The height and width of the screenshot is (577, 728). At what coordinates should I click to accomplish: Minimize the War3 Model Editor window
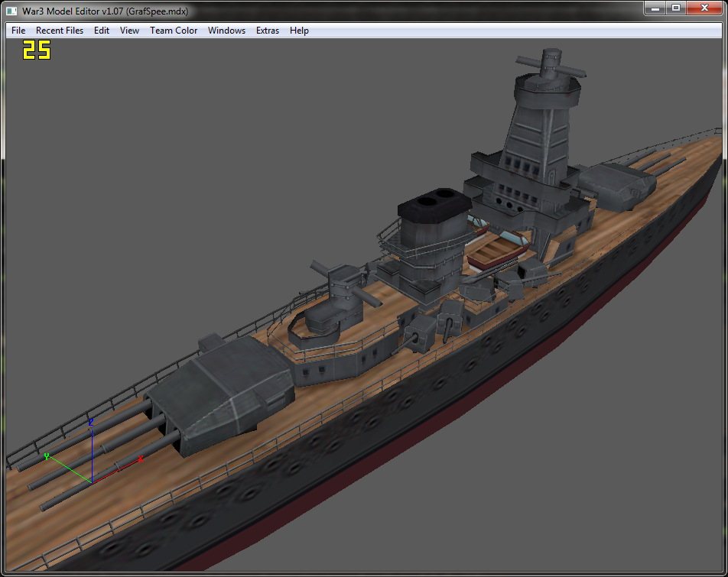tap(655, 8)
